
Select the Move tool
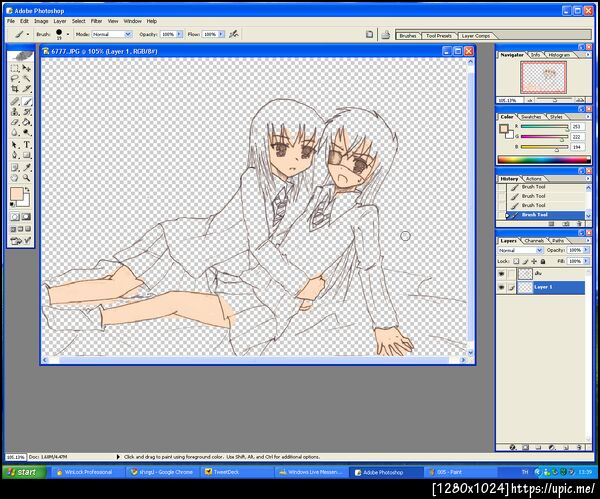[26, 68]
